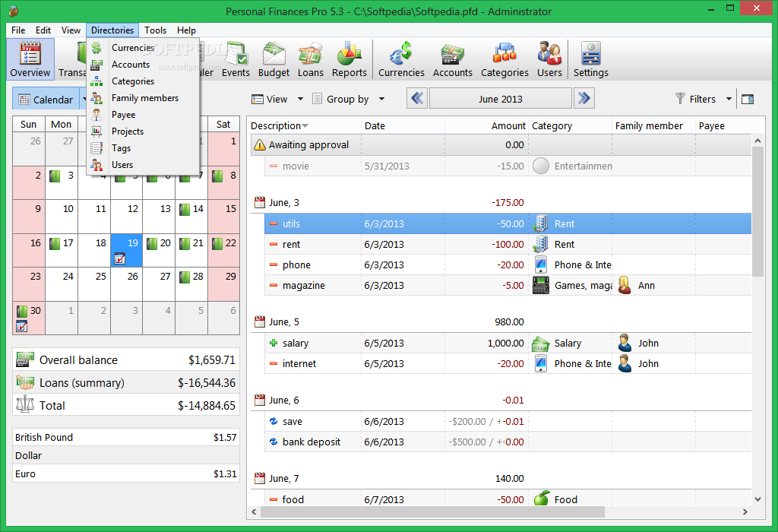The height and width of the screenshot is (532, 778).
Task: Click the scheduled event icon on June 19
Action: pyautogui.click(x=119, y=258)
